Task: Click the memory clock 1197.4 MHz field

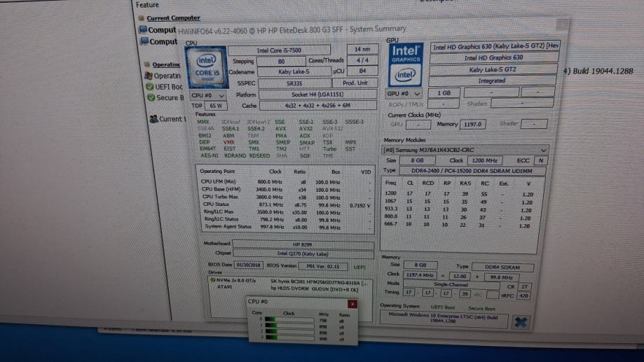Action: click(x=419, y=275)
